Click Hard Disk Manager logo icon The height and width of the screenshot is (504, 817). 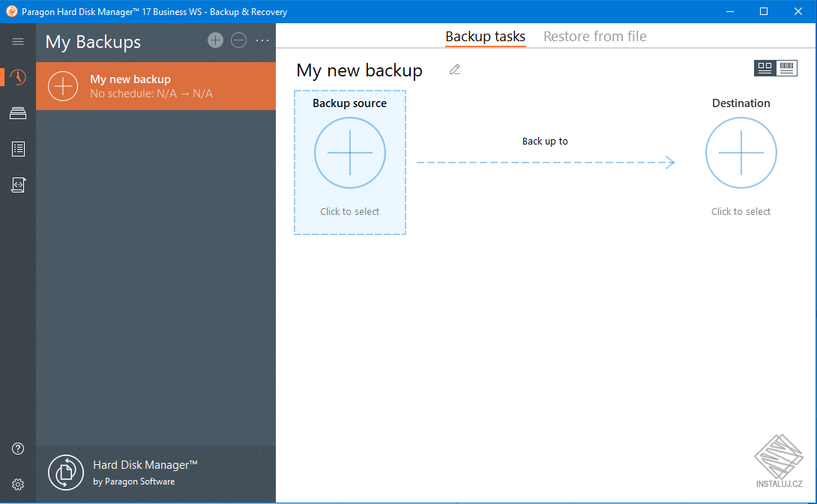(x=66, y=473)
